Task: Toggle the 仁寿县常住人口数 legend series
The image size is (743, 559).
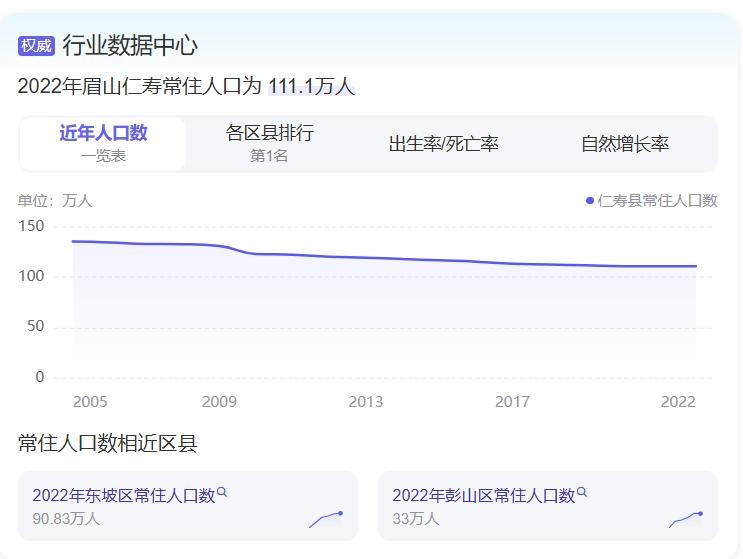Action: click(x=657, y=201)
